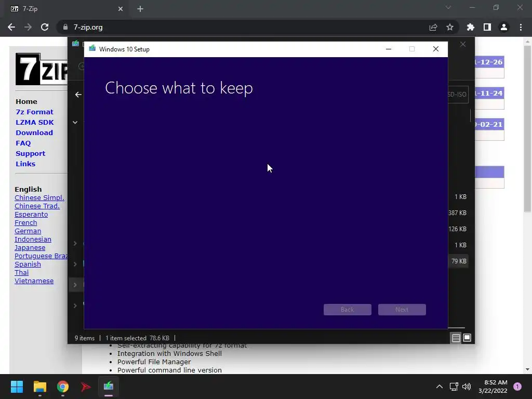Click '1 item selected 78.6 KB' status
Viewport: 532px width, 399px height.
(137, 338)
